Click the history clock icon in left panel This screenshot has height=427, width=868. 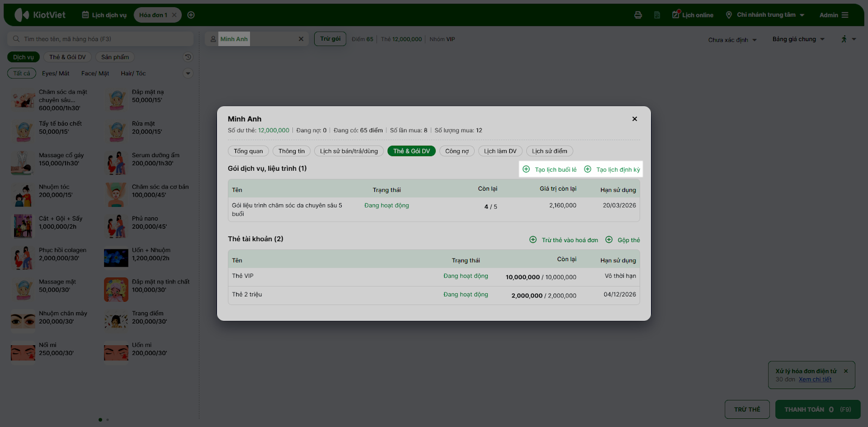tap(188, 57)
